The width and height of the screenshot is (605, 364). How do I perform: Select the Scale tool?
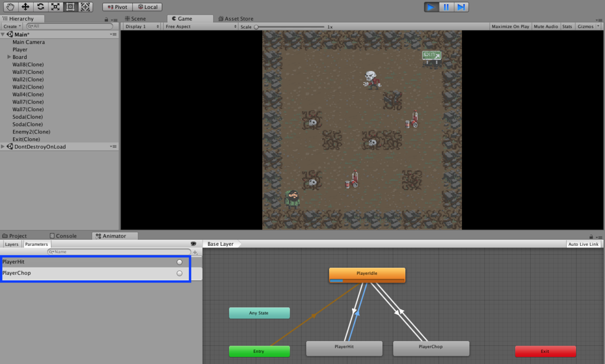[55, 6]
